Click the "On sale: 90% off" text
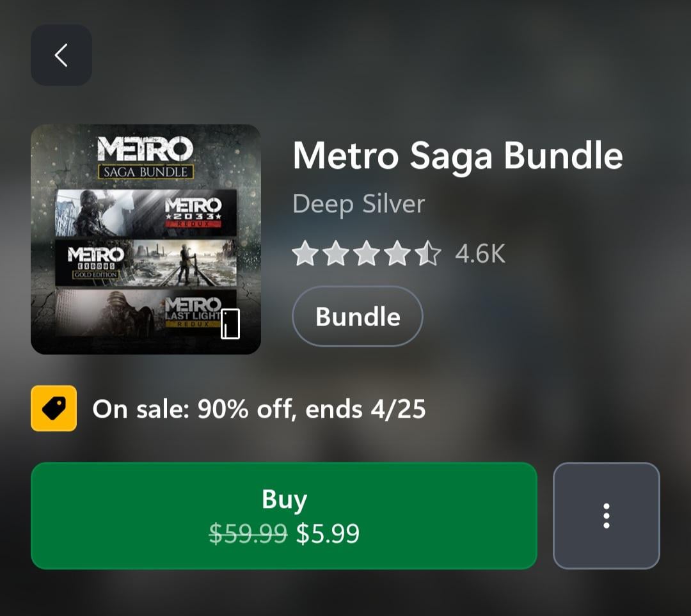Viewport: 691px width, 616px height. 258,409
